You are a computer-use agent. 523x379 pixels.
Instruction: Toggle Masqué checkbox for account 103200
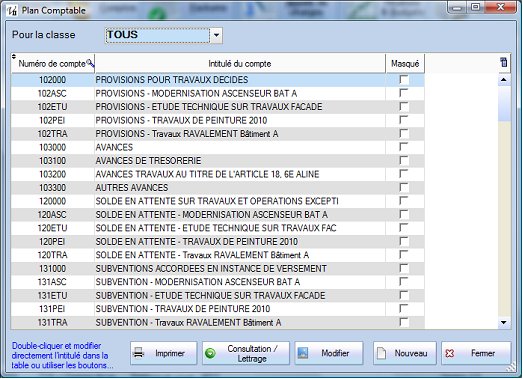coord(404,174)
